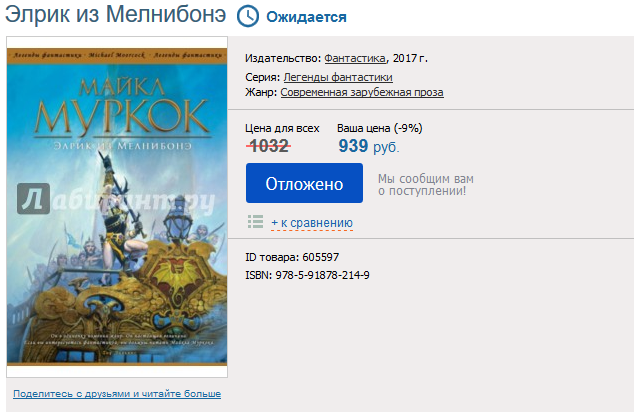
Task: Click the clock icon beside the title
Action: [x=248, y=17]
